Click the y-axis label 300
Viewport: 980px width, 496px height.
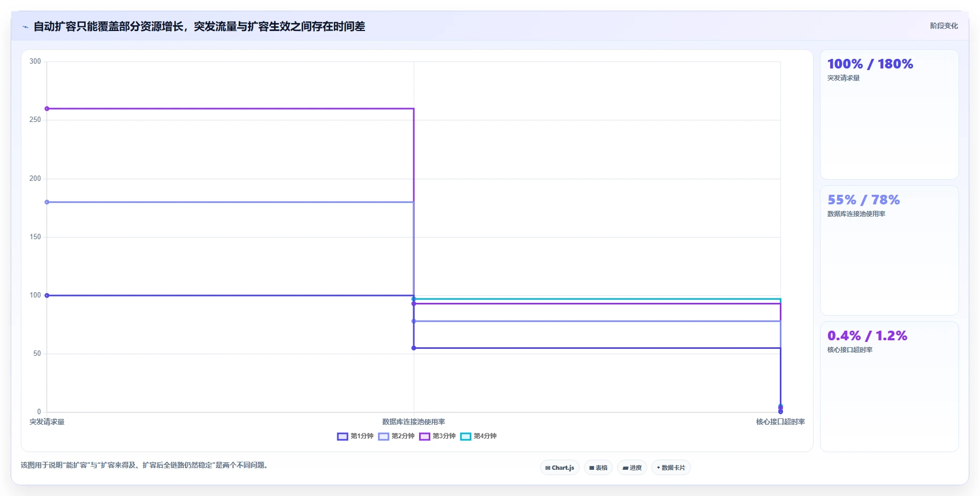35,62
